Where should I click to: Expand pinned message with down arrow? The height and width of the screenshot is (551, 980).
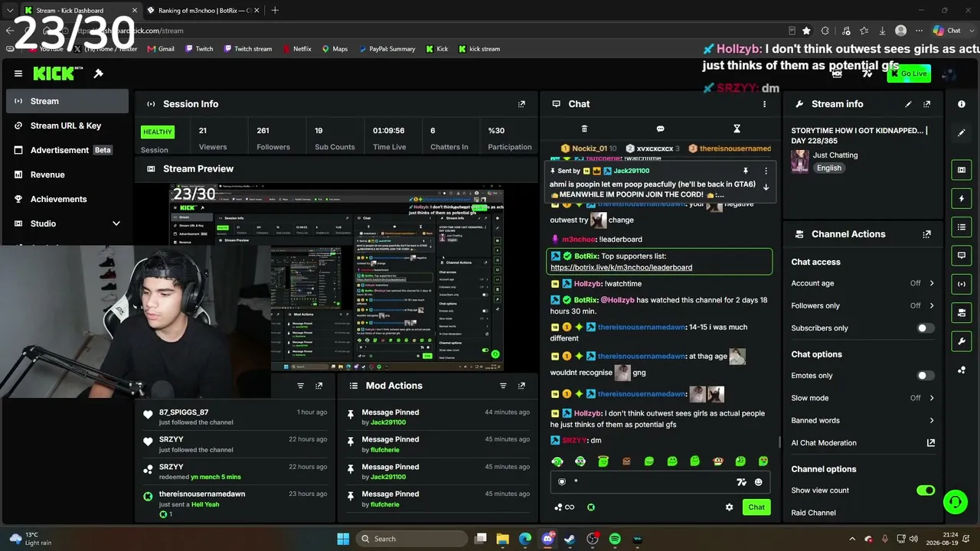point(766,187)
